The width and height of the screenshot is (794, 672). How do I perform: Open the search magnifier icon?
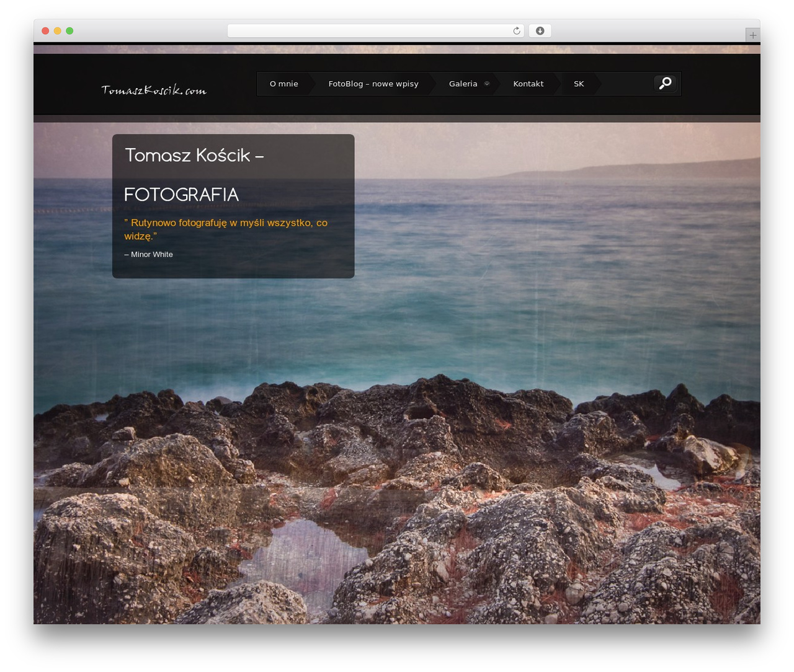665,83
